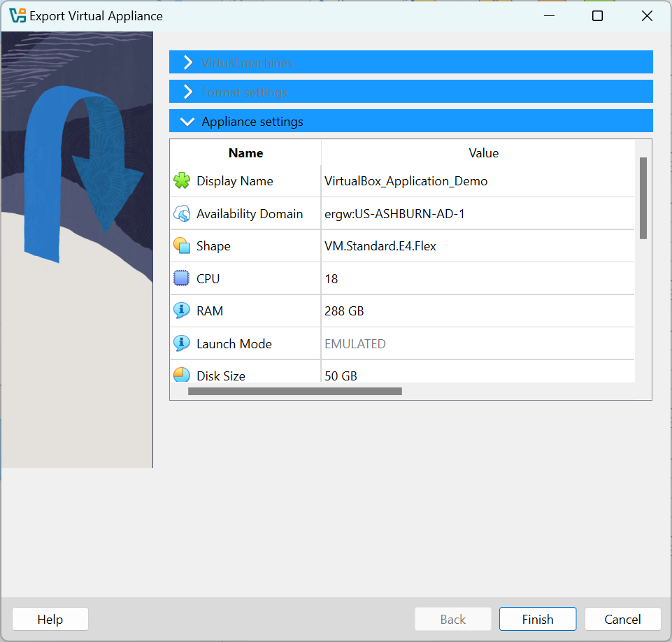
Task: Close the Export Virtual Appliance window
Action: pyautogui.click(x=647, y=16)
